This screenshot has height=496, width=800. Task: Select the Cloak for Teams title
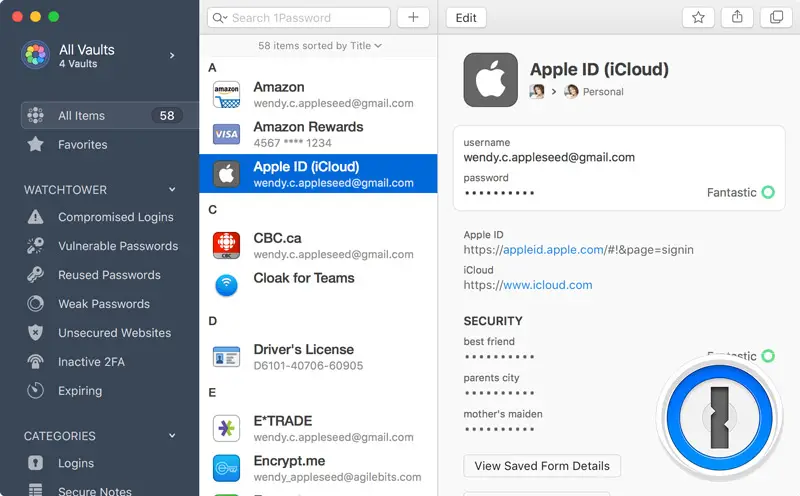304,278
